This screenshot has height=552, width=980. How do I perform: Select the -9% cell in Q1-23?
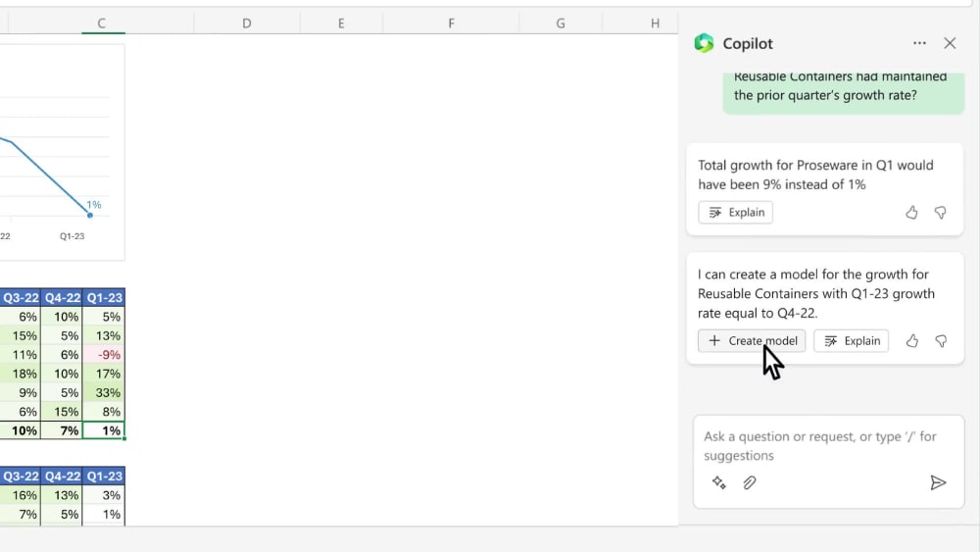[x=104, y=355]
